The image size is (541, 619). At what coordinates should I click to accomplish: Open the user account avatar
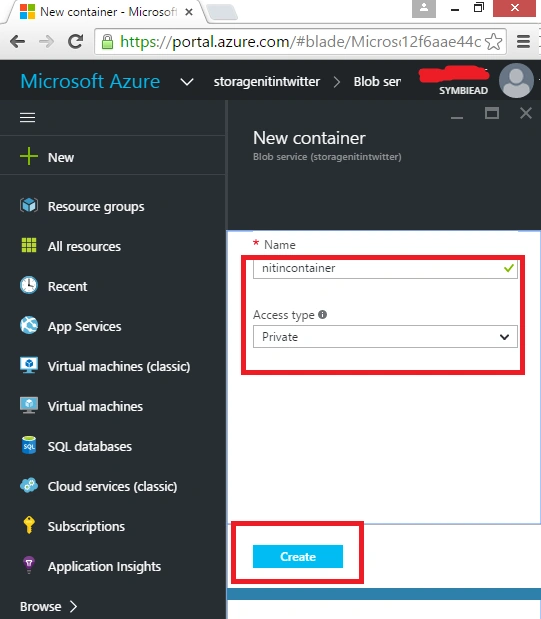[x=516, y=80]
